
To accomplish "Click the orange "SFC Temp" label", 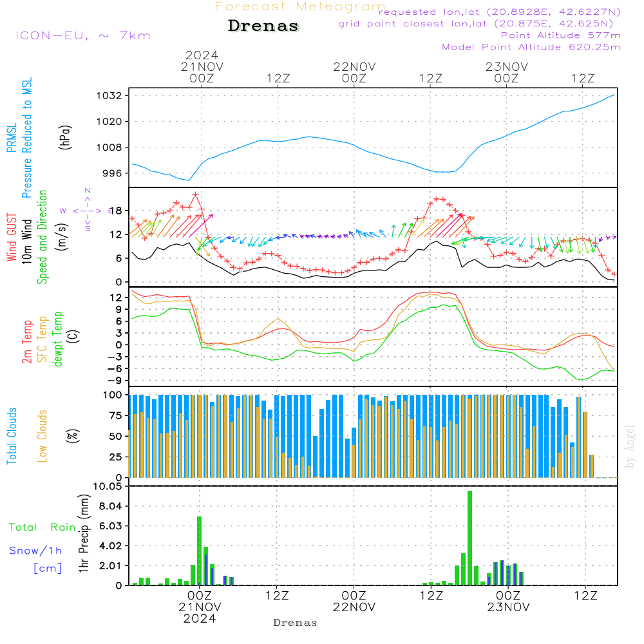I will 43,339.
